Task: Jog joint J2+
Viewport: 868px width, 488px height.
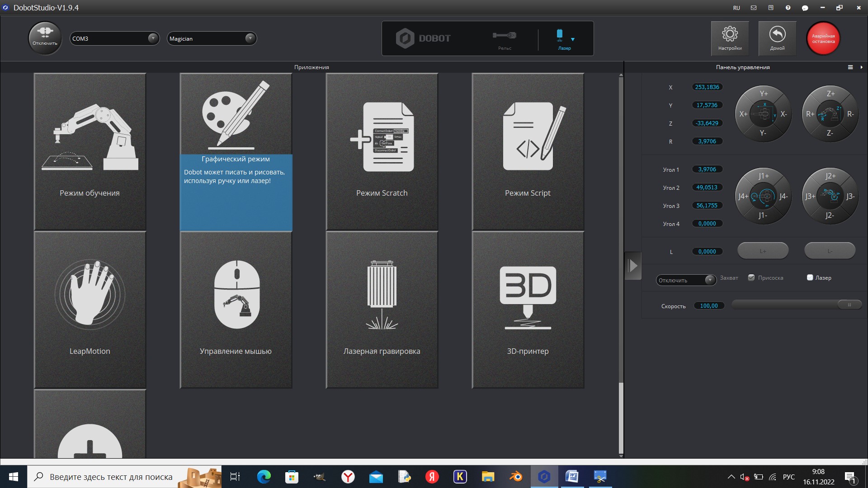Action: [830, 176]
